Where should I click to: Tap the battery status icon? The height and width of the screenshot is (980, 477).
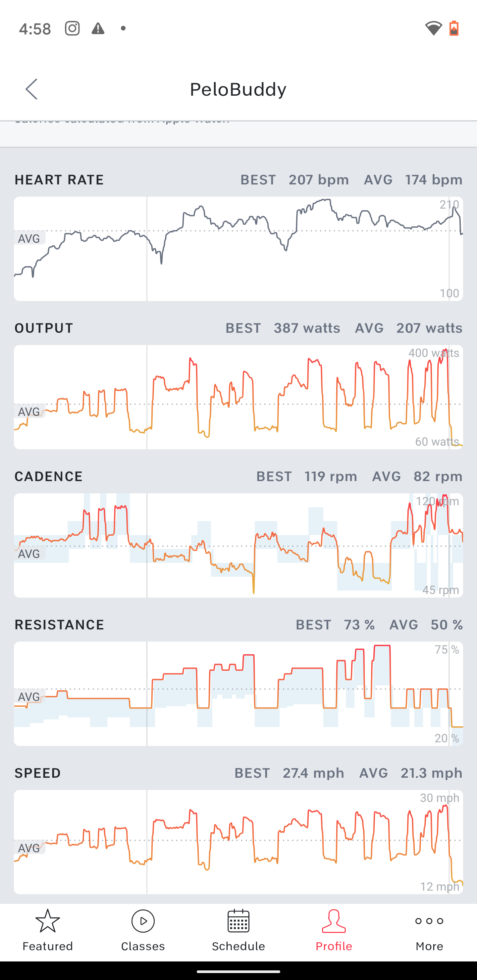(x=454, y=28)
